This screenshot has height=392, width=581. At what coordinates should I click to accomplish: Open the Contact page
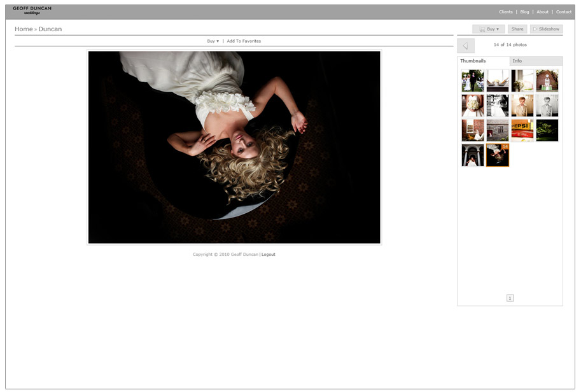click(564, 12)
